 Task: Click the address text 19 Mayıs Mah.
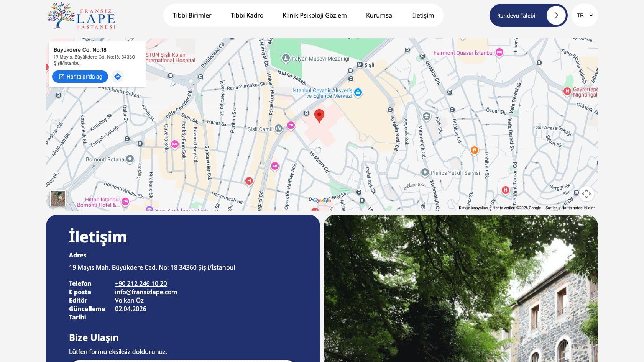pyautogui.click(x=152, y=267)
